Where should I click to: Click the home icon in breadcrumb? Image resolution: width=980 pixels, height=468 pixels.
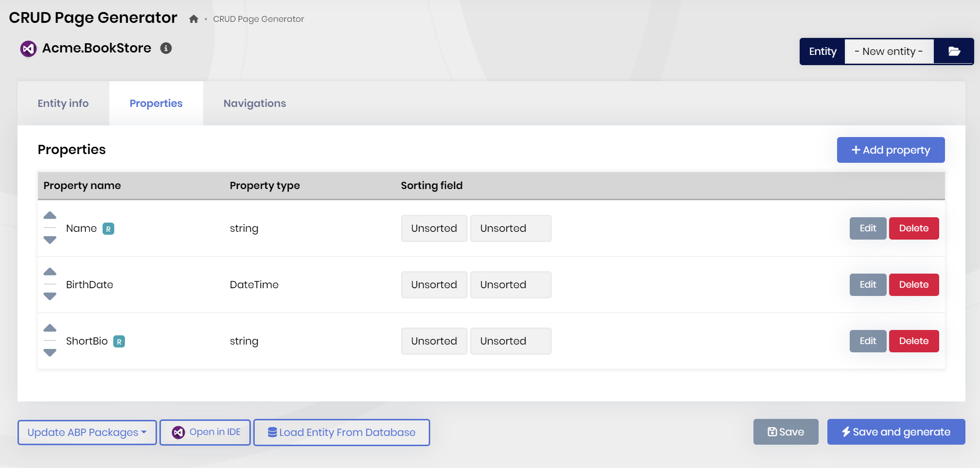pos(193,19)
